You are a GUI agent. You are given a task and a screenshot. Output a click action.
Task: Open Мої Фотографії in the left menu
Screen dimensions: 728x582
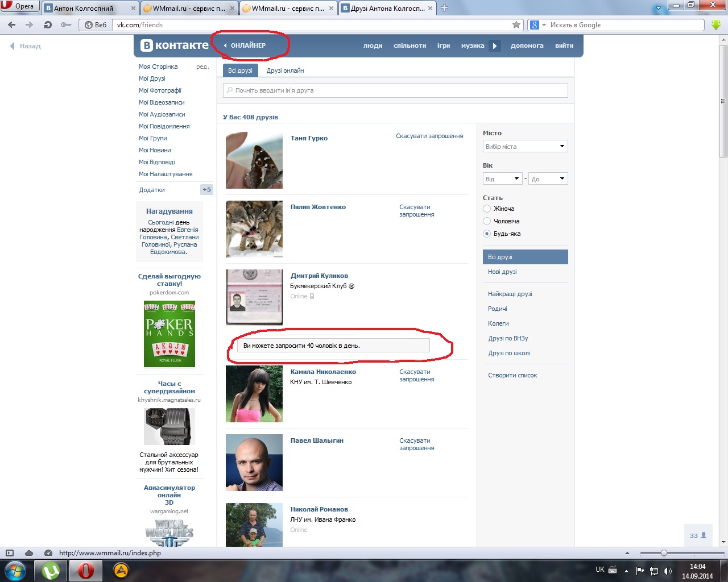[x=160, y=90]
